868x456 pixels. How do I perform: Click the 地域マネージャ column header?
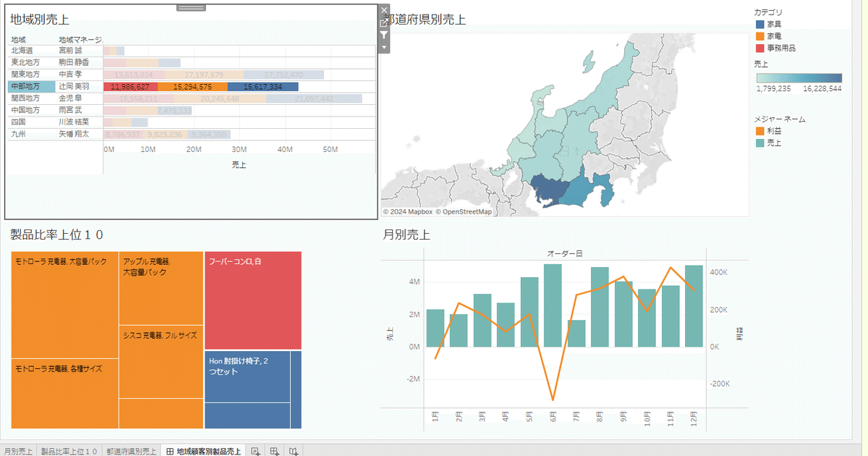(80, 39)
